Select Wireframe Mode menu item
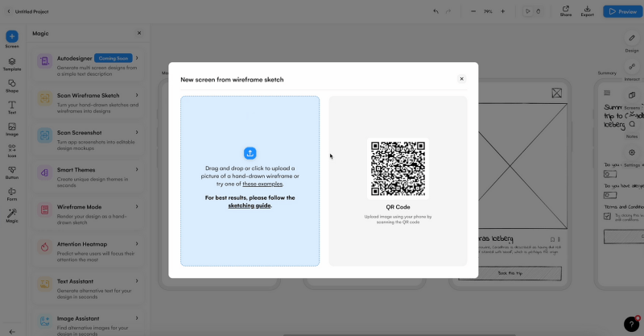 pyautogui.click(x=88, y=214)
